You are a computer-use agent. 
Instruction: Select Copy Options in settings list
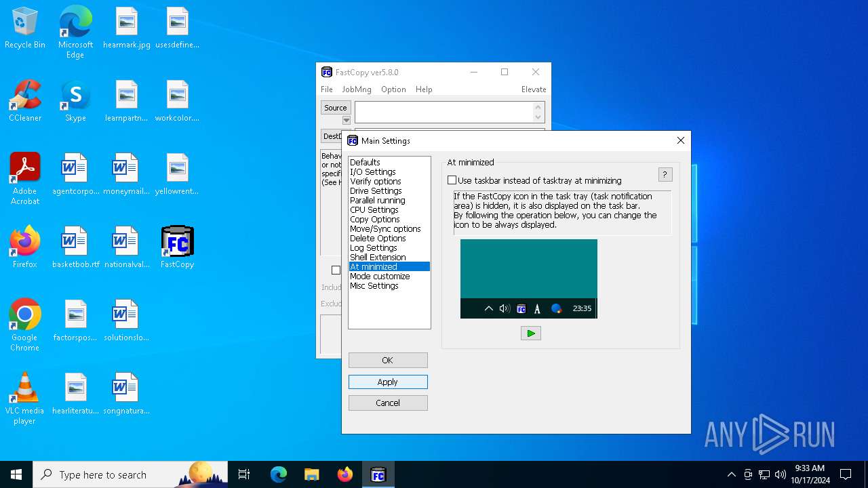point(389,219)
